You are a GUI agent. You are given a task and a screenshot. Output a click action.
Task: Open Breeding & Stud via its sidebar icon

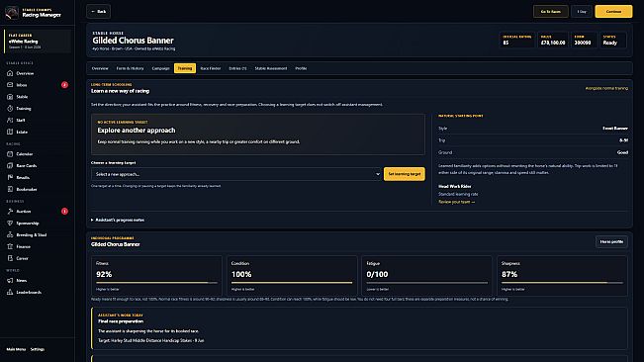[10, 234]
